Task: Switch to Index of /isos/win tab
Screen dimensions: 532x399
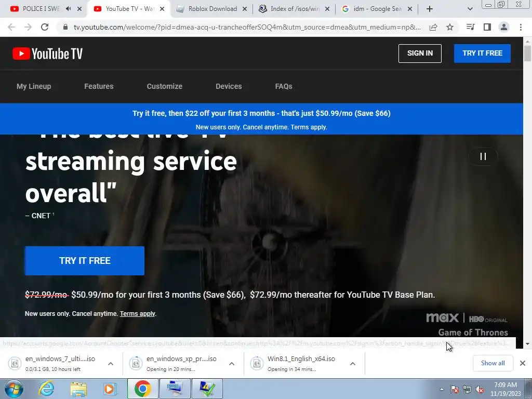Action: pyautogui.click(x=294, y=9)
